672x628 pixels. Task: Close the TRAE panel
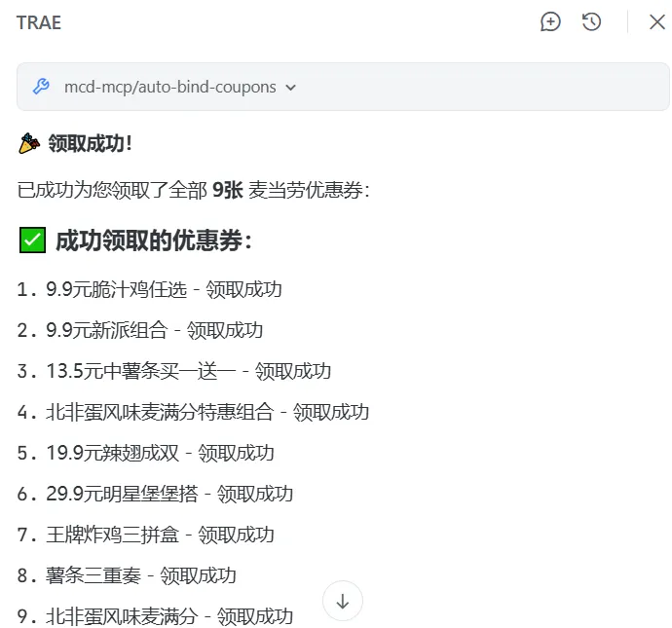pyautogui.click(x=657, y=21)
